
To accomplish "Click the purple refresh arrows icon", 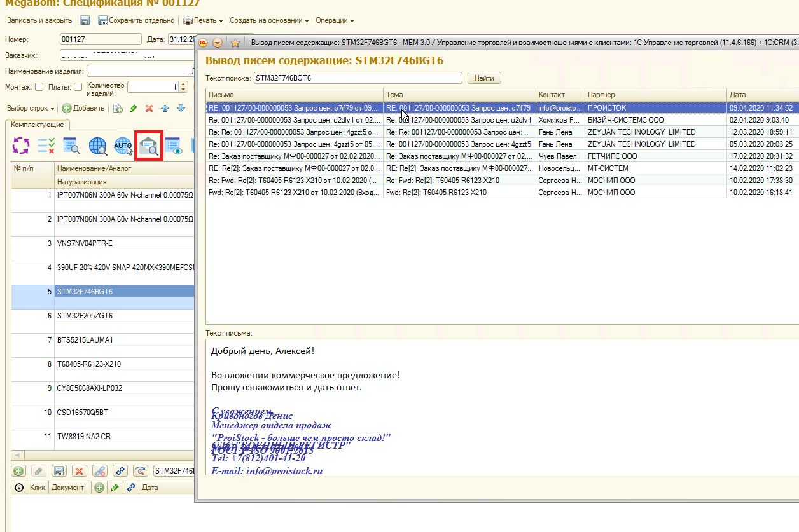I will pos(21,146).
